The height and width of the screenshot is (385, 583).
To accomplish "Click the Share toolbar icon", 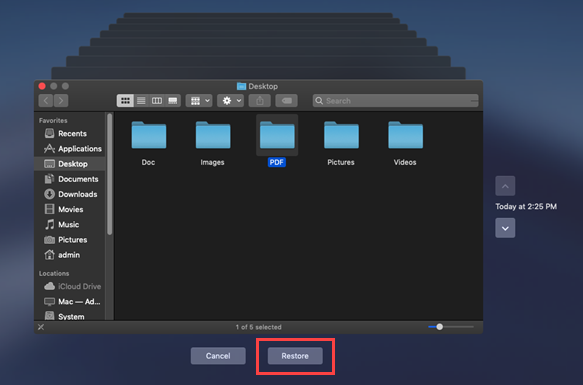I will pyautogui.click(x=260, y=101).
